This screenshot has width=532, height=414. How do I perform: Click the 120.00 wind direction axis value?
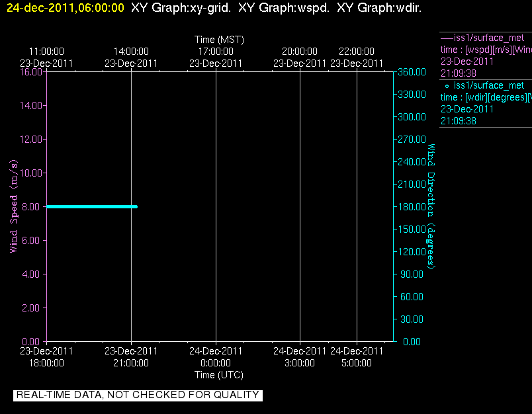tap(412, 251)
